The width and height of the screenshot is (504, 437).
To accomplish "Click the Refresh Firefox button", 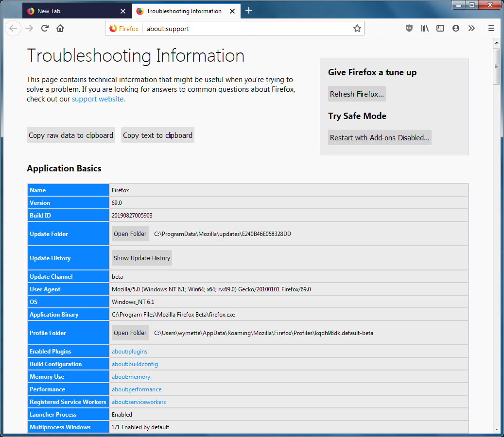I will click(x=357, y=94).
